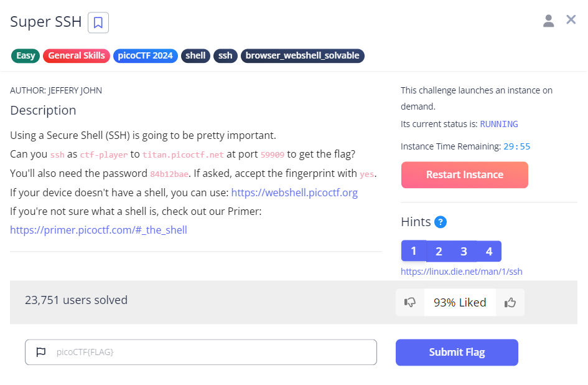Expand hint number 4
Screen dimensions: 588x385
coord(489,251)
